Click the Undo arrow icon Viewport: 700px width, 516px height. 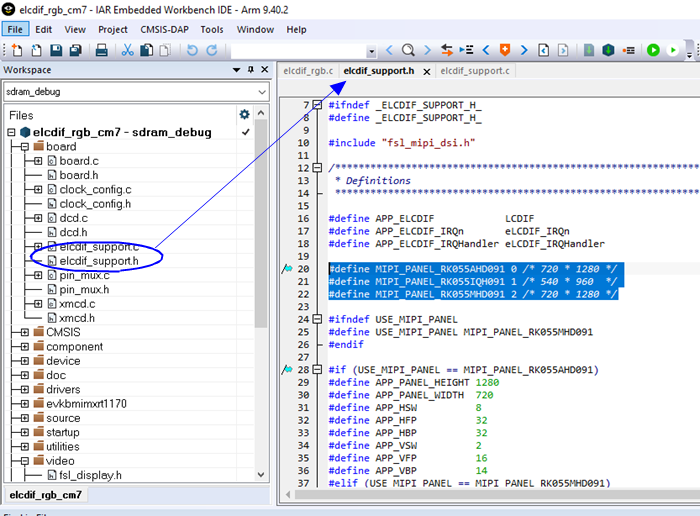coord(192,50)
